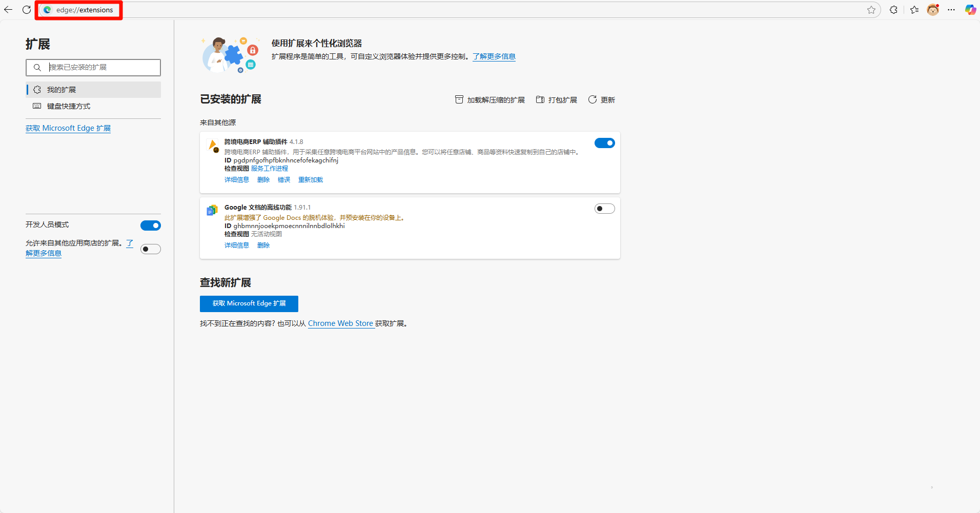
Task: Click the 查找新扩展 heading
Action: (226, 283)
